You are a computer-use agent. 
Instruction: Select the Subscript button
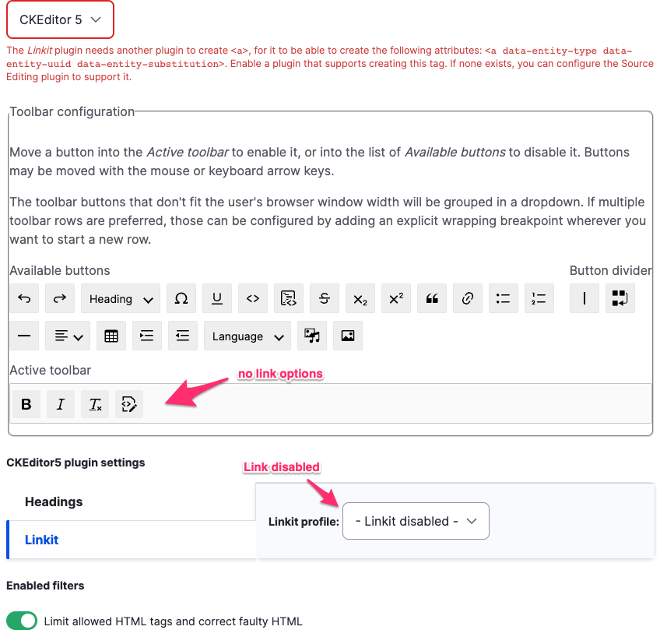(360, 298)
